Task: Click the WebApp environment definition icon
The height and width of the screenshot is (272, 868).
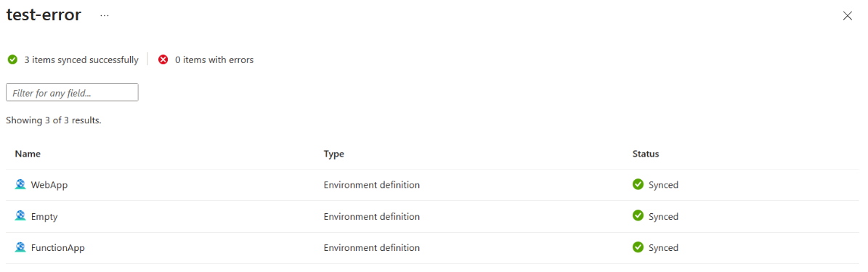Action: pos(20,185)
